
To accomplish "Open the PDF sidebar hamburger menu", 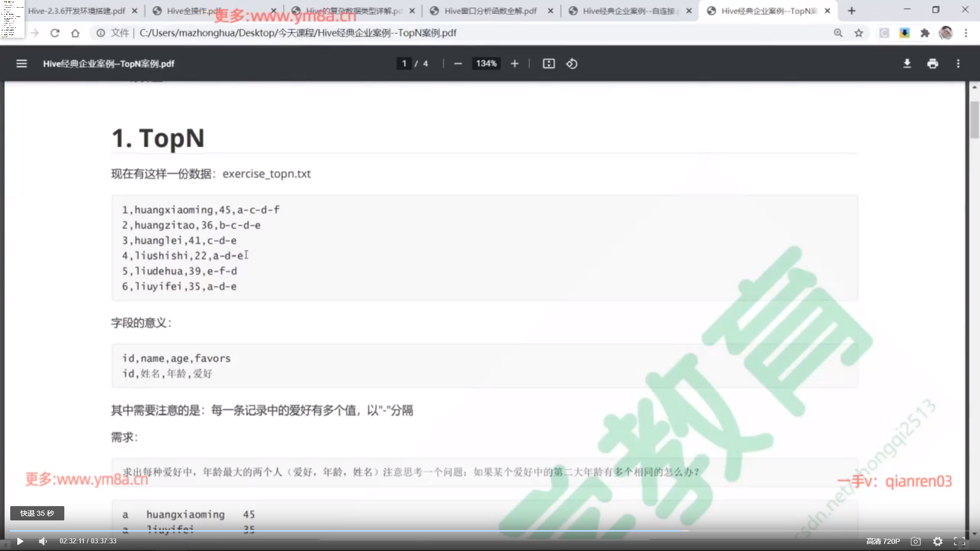I will (21, 64).
